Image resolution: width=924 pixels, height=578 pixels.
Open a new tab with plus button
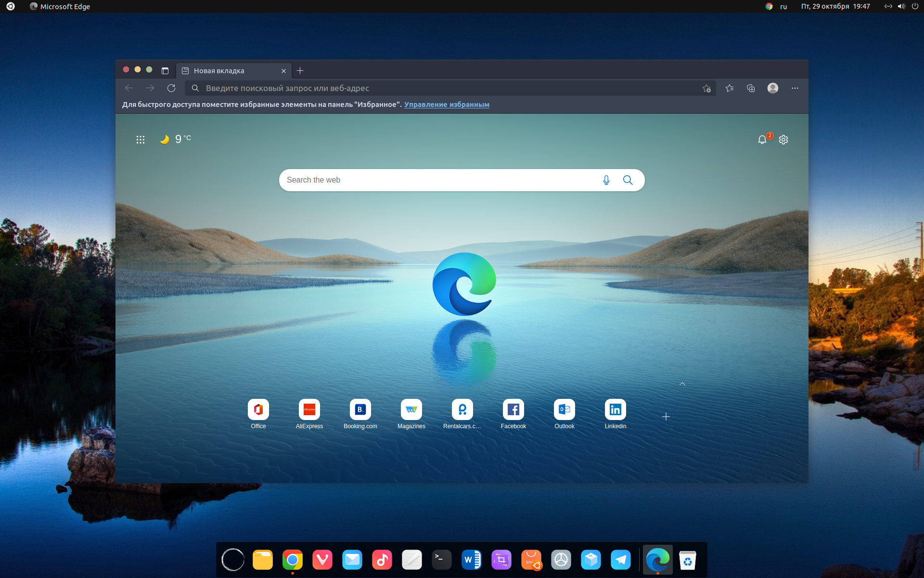pos(300,71)
